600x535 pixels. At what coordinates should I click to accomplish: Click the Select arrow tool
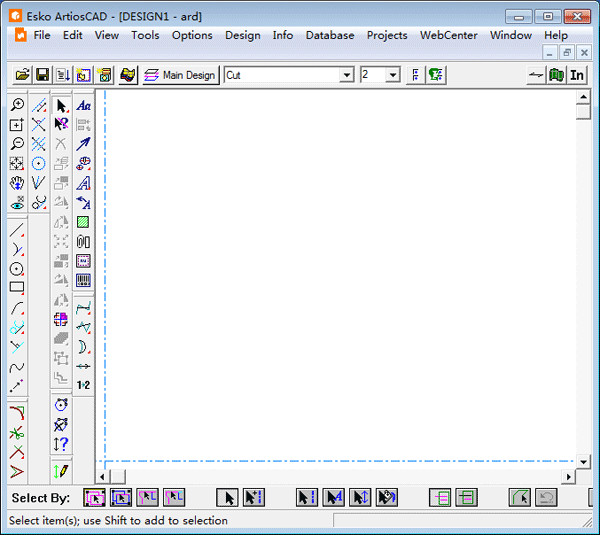pyautogui.click(x=61, y=106)
